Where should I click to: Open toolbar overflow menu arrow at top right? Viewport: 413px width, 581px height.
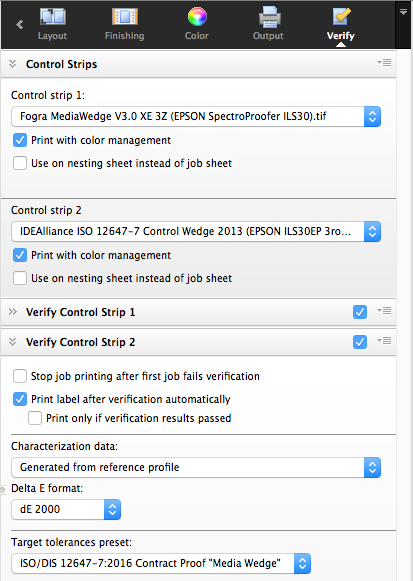coord(403,12)
